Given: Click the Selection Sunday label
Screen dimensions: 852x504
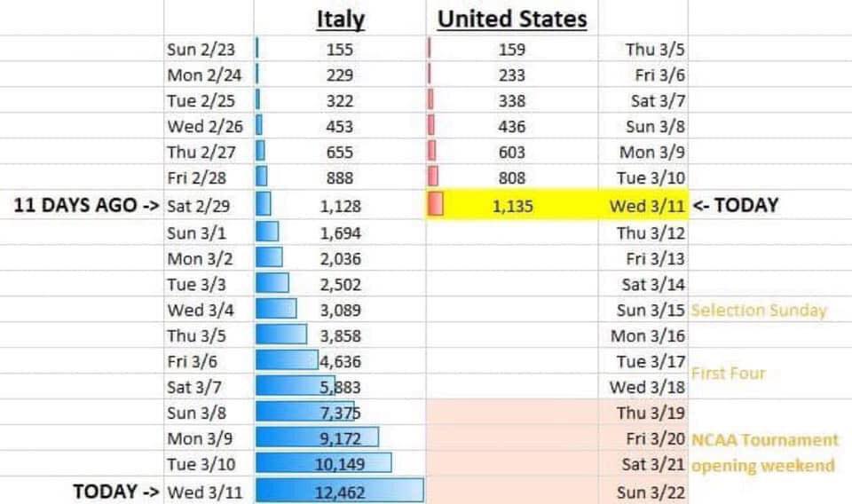Looking at the screenshot, I should (x=759, y=310).
